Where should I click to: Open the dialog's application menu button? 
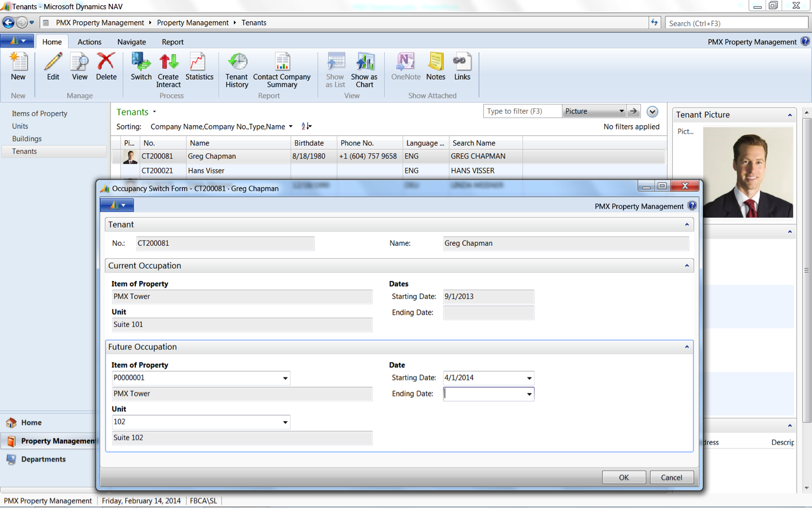pos(117,205)
